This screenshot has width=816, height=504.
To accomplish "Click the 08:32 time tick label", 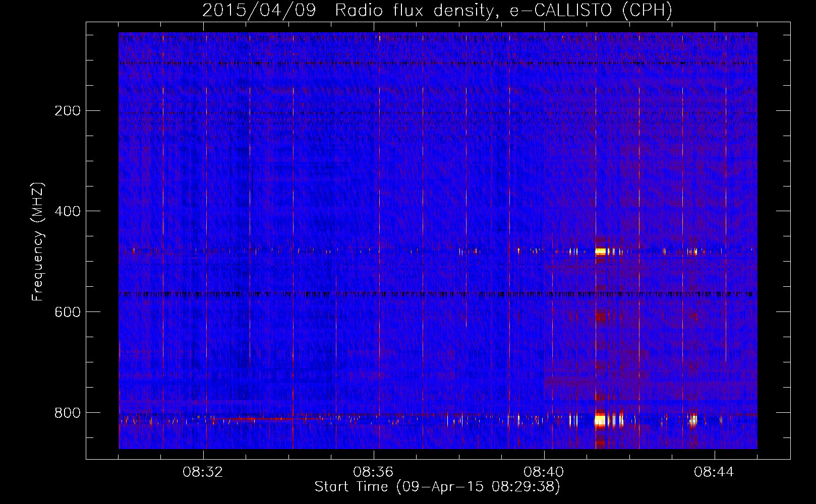I will click(x=203, y=472).
